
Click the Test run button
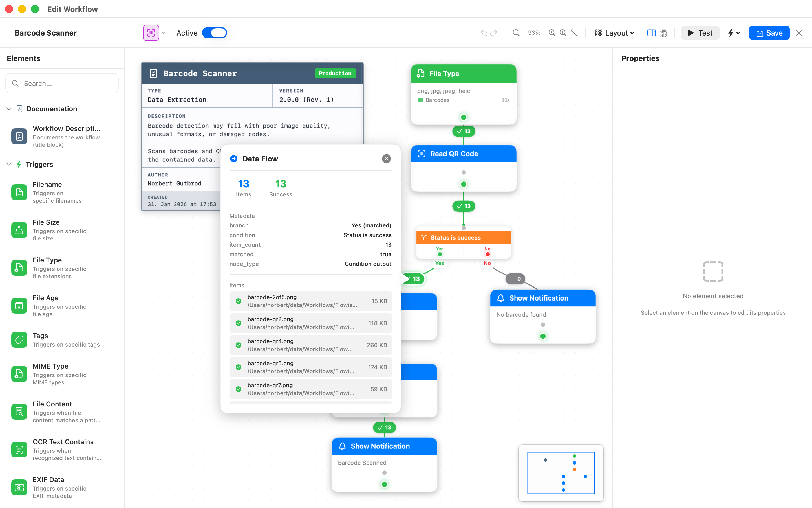click(x=700, y=33)
